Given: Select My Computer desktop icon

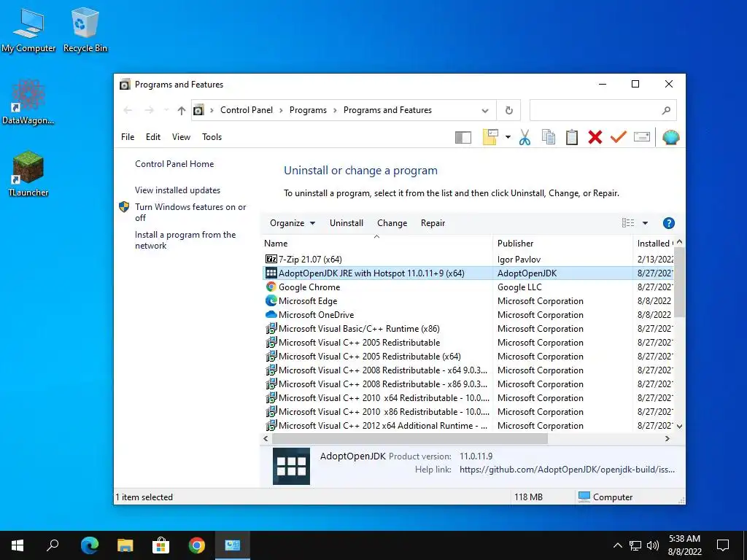Looking at the screenshot, I should coord(28,29).
